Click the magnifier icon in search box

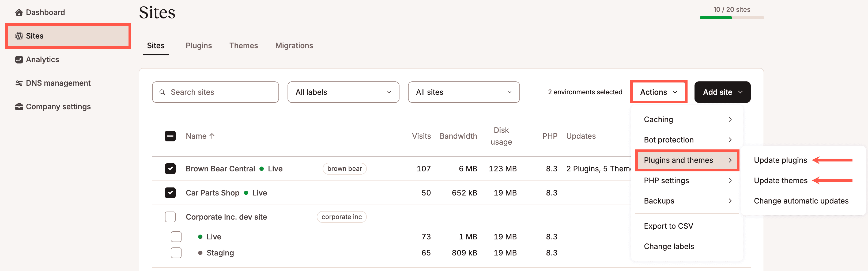coord(162,92)
